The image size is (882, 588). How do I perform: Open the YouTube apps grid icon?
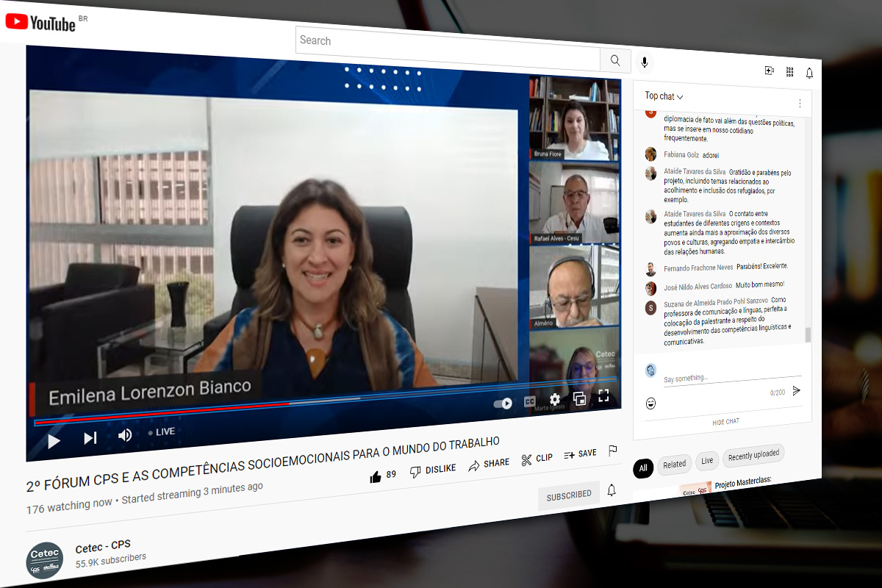pyautogui.click(x=789, y=71)
